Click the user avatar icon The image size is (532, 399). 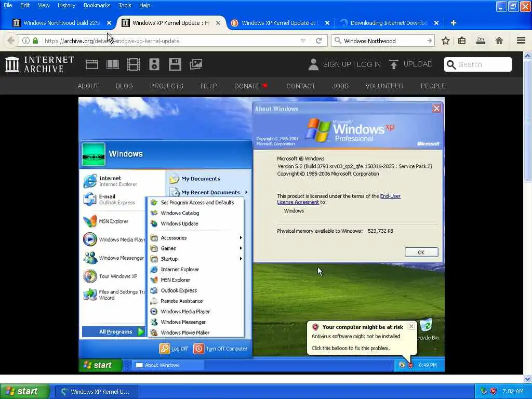(x=313, y=64)
